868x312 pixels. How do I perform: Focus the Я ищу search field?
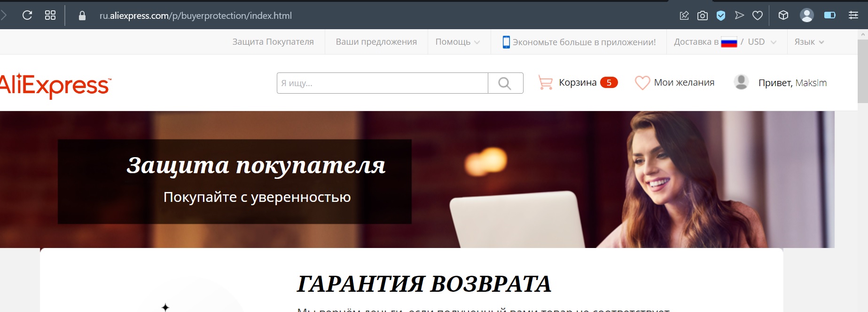[382, 83]
